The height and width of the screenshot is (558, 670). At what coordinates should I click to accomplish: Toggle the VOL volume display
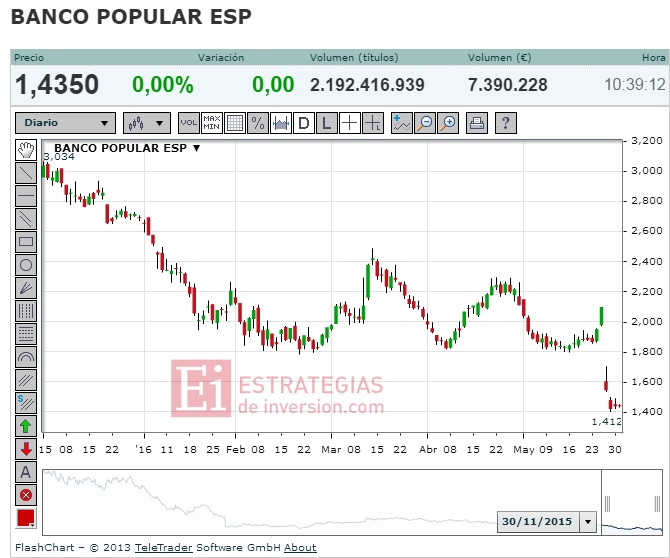click(189, 123)
